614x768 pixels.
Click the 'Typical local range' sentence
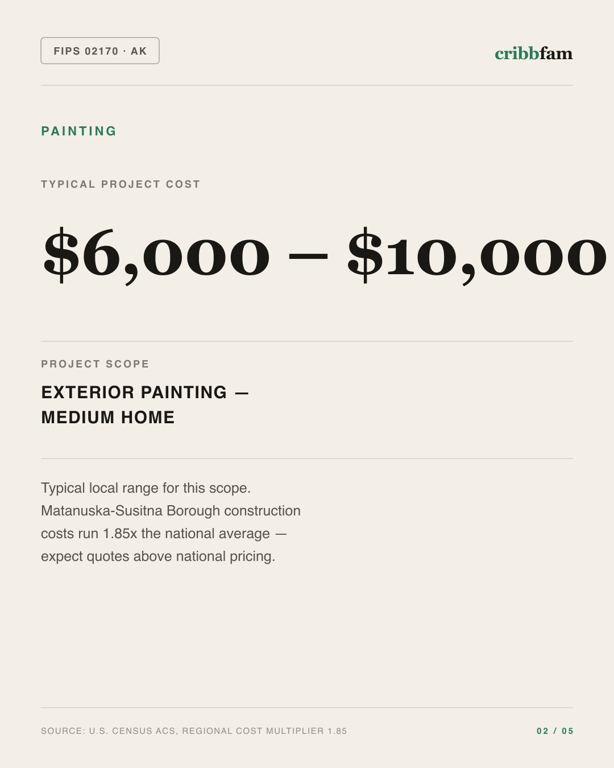(146, 488)
